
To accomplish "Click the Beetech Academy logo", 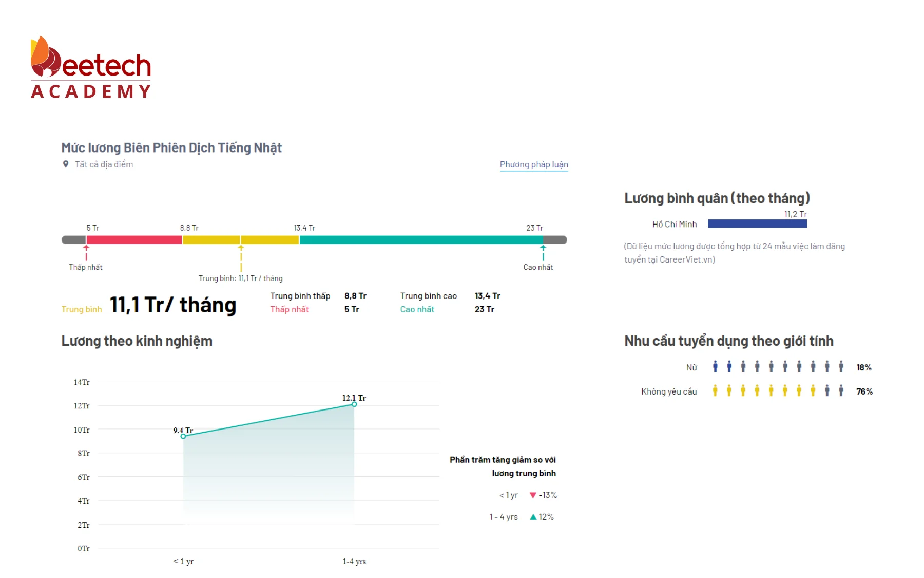I will tap(91, 67).
